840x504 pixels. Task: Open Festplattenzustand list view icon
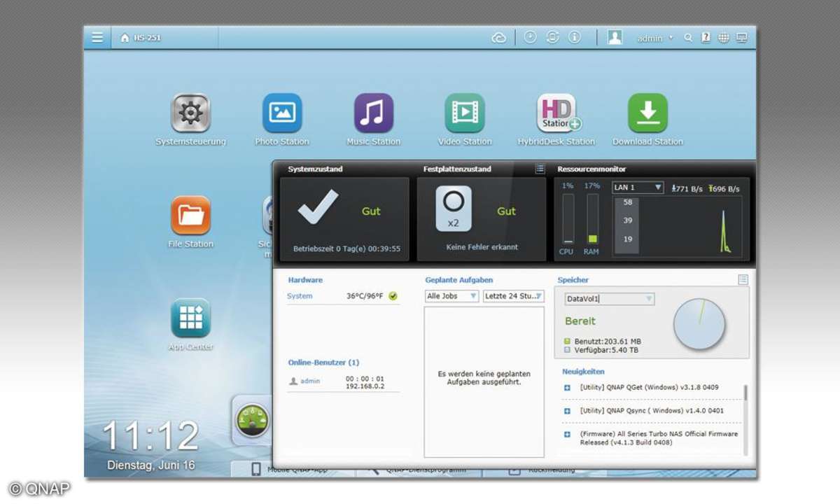(x=540, y=169)
